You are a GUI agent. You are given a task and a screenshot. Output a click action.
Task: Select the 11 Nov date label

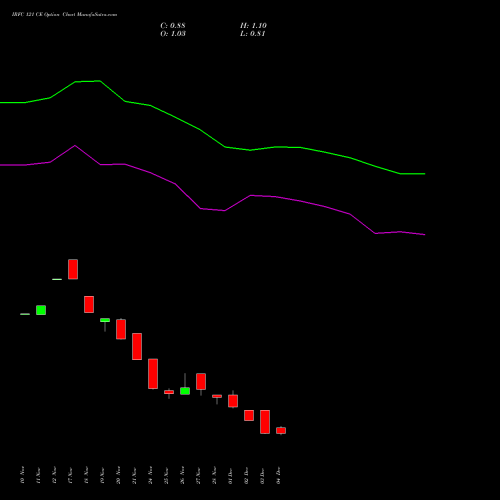38,475
